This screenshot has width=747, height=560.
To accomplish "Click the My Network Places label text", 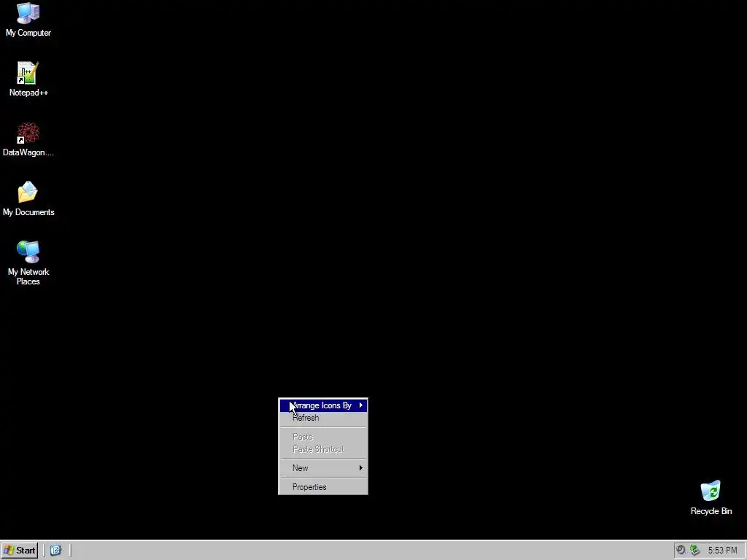I will click(x=28, y=276).
